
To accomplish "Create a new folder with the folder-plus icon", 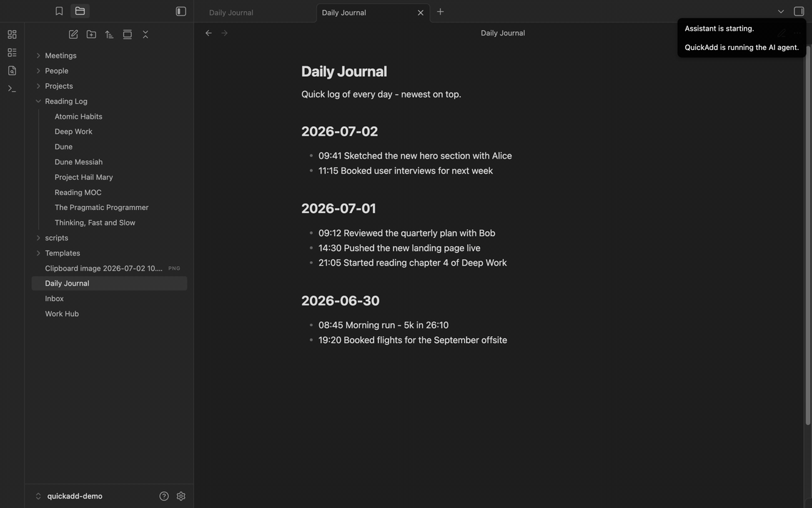I will [91, 34].
